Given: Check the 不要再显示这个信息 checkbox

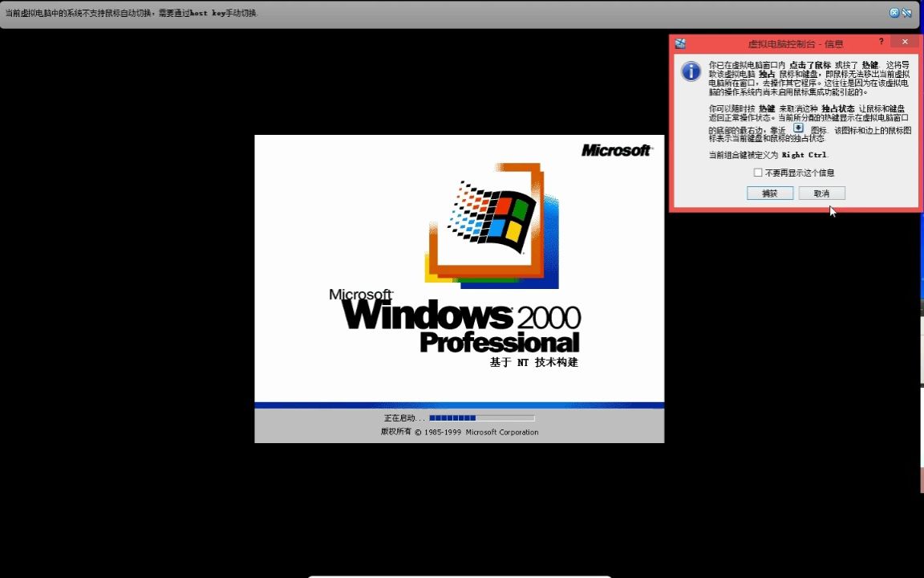Looking at the screenshot, I should pos(758,172).
